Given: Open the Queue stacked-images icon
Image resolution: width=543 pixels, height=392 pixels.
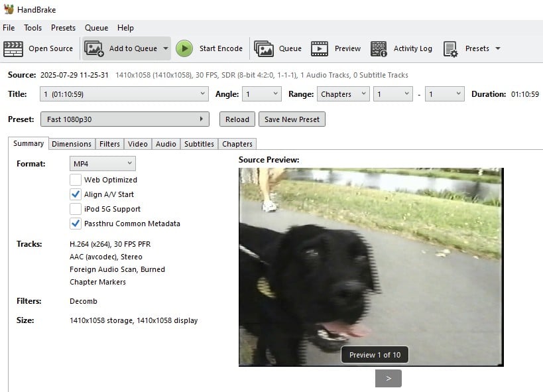Looking at the screenshot, I should (x=264, y=48).
